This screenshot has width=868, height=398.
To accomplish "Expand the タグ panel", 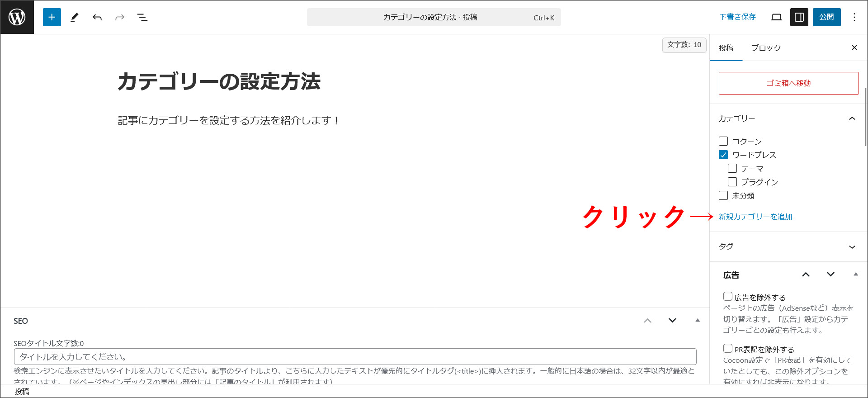I will point(788,246).
